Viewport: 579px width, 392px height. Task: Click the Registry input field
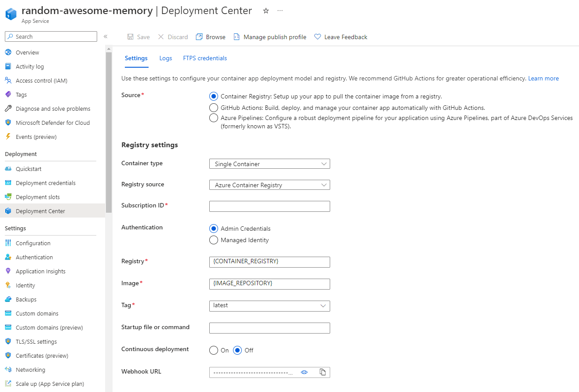point(269,262)
